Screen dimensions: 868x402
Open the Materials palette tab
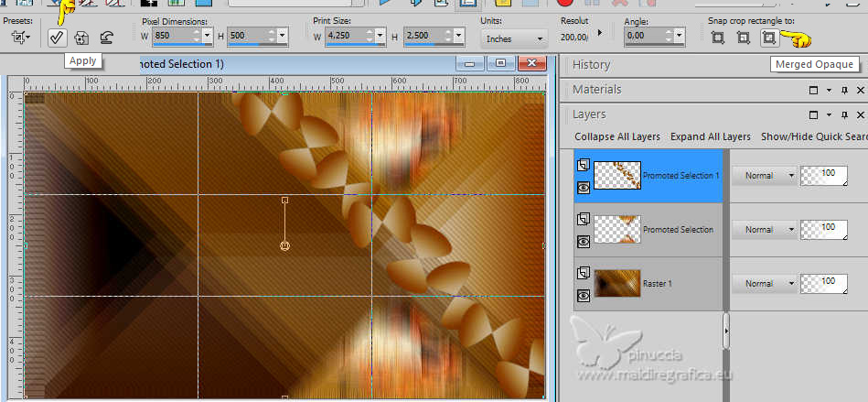tap(596, 89)
